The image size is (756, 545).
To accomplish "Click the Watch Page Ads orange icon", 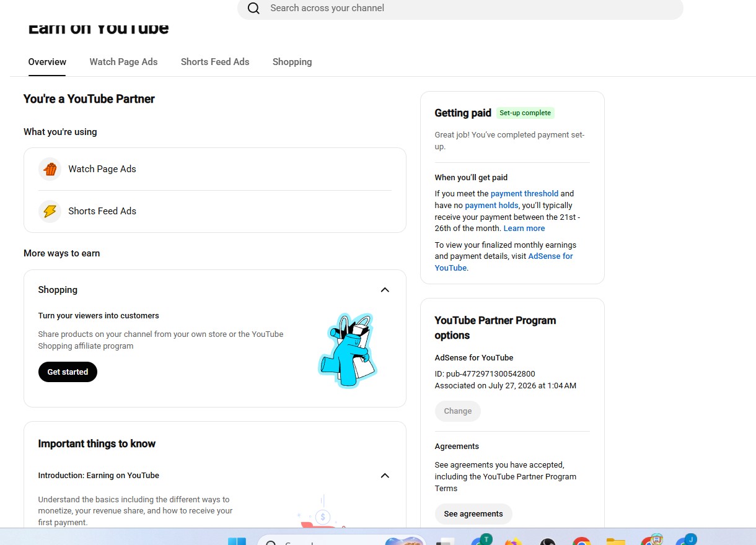I will pyautogui.click(x=50, y=169).
